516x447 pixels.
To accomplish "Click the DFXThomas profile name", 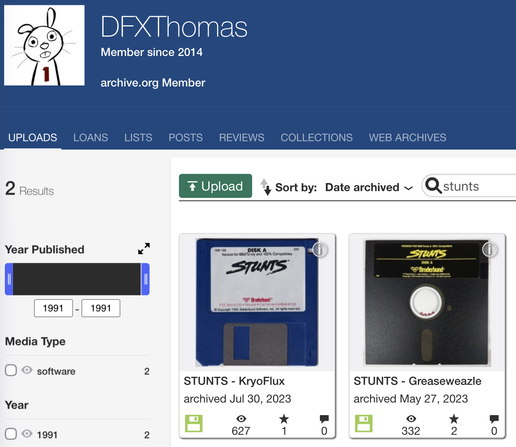I will click(174, 27).
